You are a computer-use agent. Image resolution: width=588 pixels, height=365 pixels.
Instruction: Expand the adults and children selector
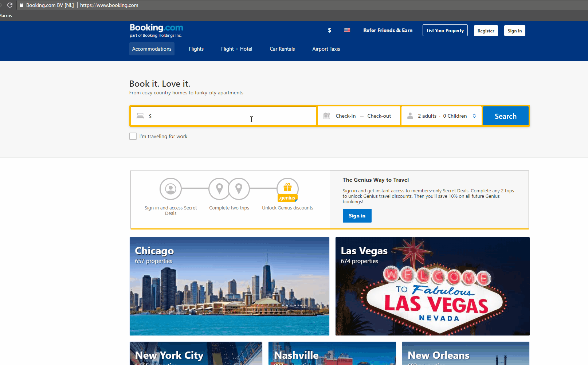point(442,116)
